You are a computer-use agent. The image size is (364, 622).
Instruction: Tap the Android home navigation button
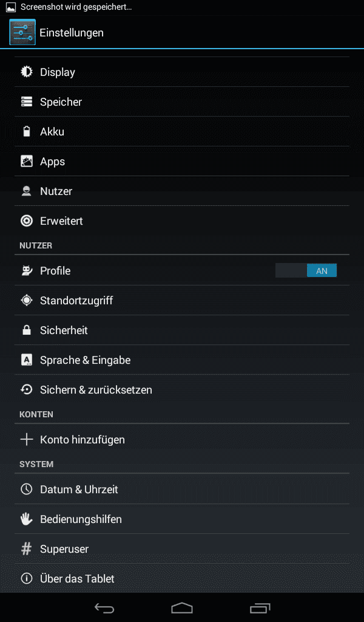click(x=182, y=607)
